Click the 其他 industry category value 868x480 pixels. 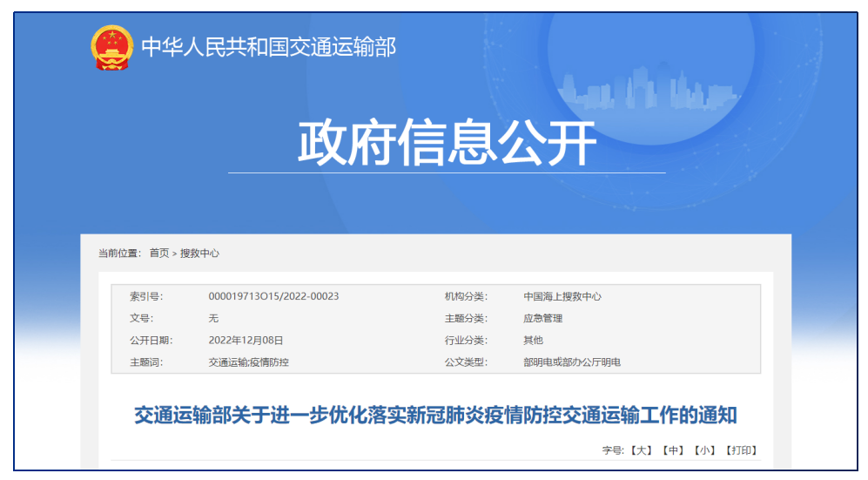pos(533,341)
